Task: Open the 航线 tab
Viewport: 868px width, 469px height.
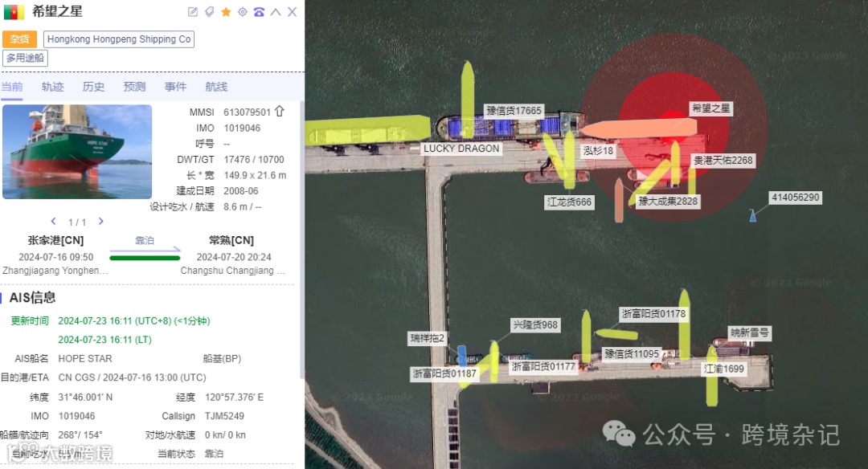Action: pyautogui.click(x=216, y=87)
